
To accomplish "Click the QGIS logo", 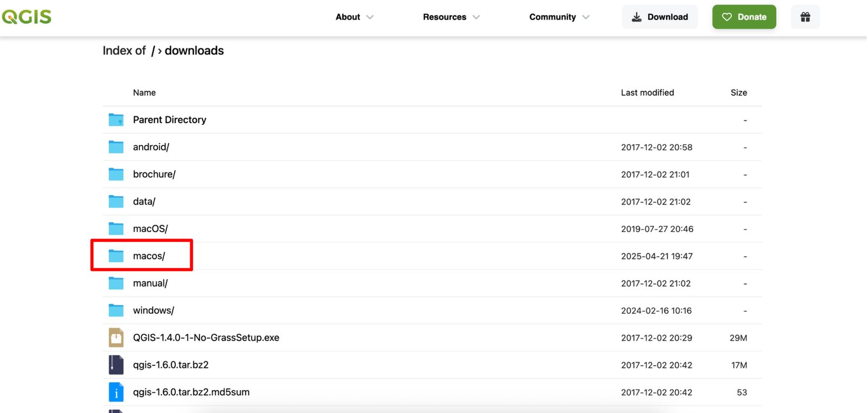I will 27,17.
